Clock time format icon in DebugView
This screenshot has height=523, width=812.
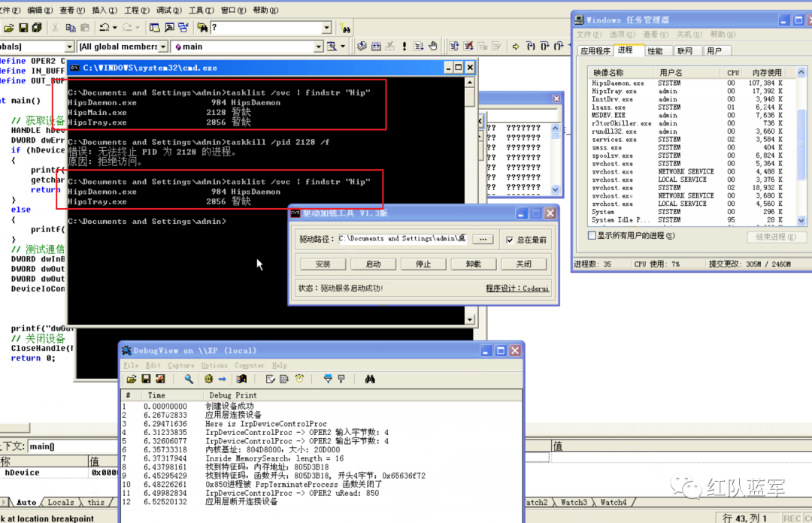(299, 379)
